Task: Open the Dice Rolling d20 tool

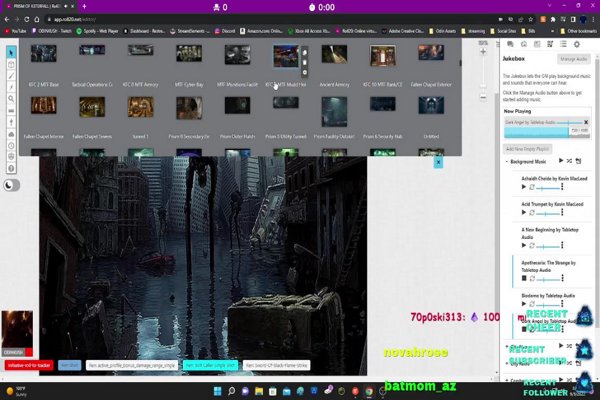Action: click(x=11, y=157)
